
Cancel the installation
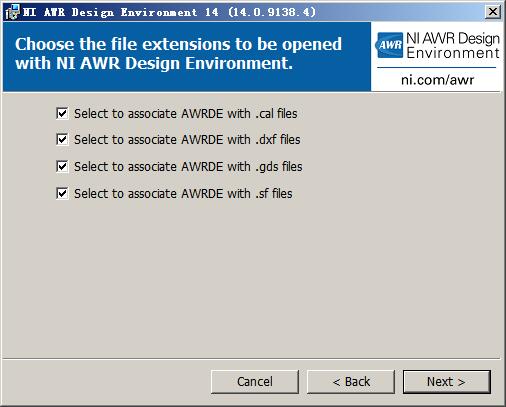click(255, 382)
